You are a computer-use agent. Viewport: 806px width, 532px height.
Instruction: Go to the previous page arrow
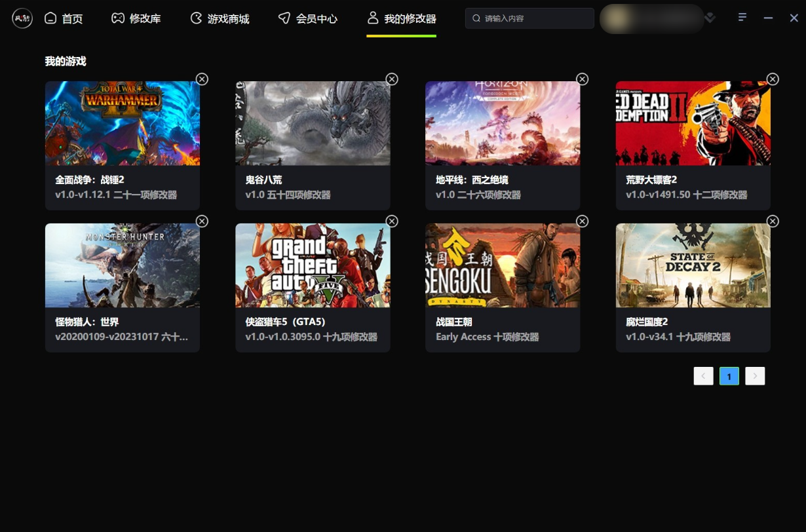pyautogui.click(x=704, y=376)
